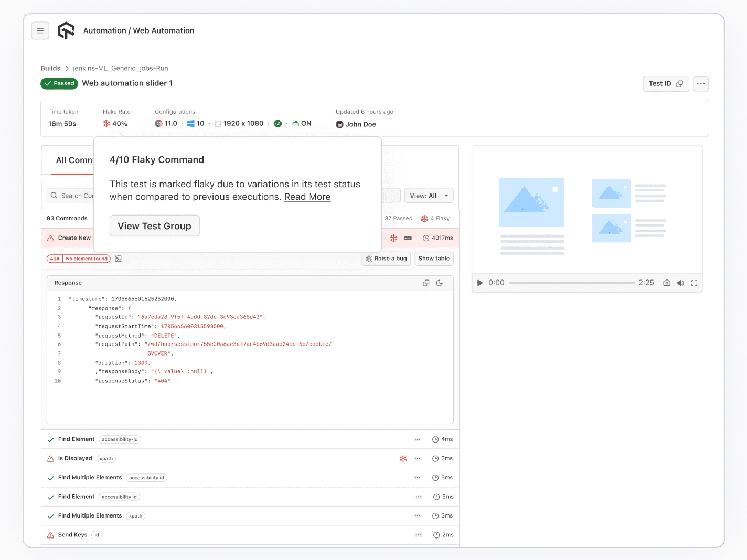Enter fullscreen video mode
Screen dimensions: 747x560
[x=694, y=283]
